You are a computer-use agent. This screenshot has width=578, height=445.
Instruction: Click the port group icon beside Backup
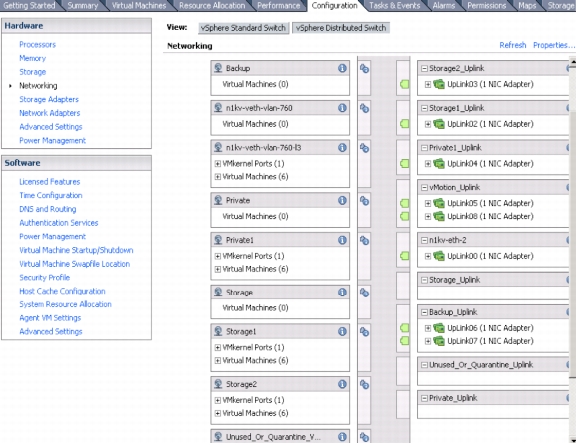point(218,68)
